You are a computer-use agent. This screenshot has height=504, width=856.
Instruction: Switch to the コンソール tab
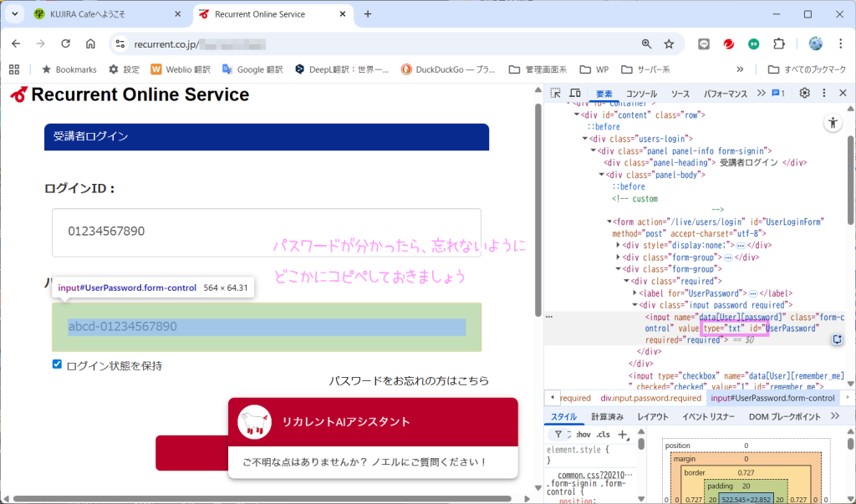(641, 94)
